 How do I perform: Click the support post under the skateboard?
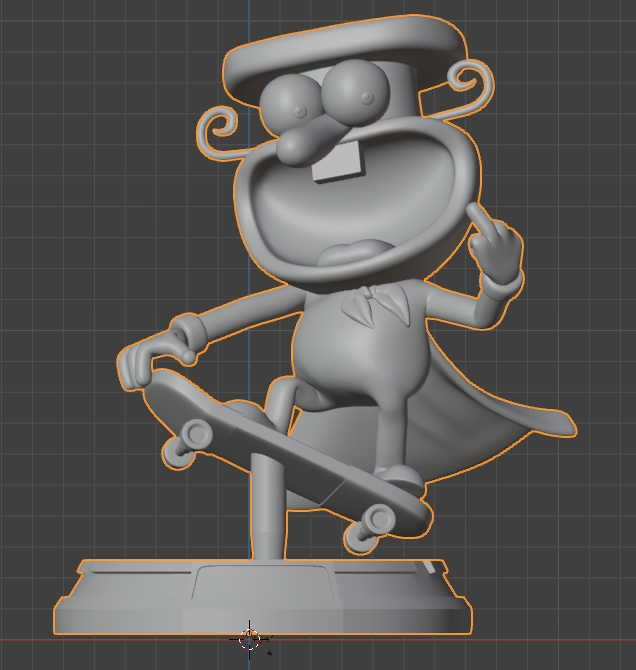[x=266, y=506]
